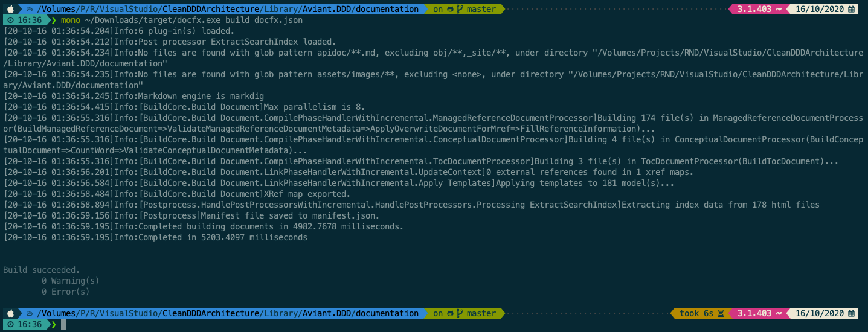Click the calendar icon in the top prompt
Image resolution: width=868 pixels, height=332 pixels.
click(x=852, y=9)
